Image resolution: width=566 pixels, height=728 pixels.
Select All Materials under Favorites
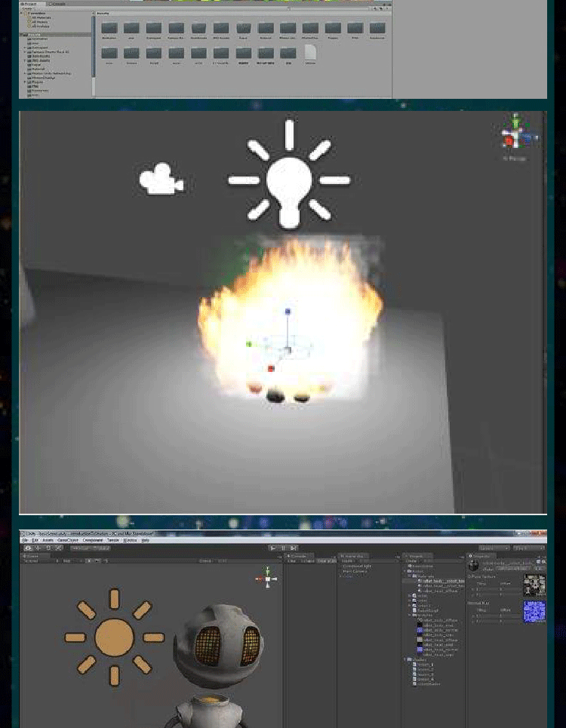coord(38,17)
